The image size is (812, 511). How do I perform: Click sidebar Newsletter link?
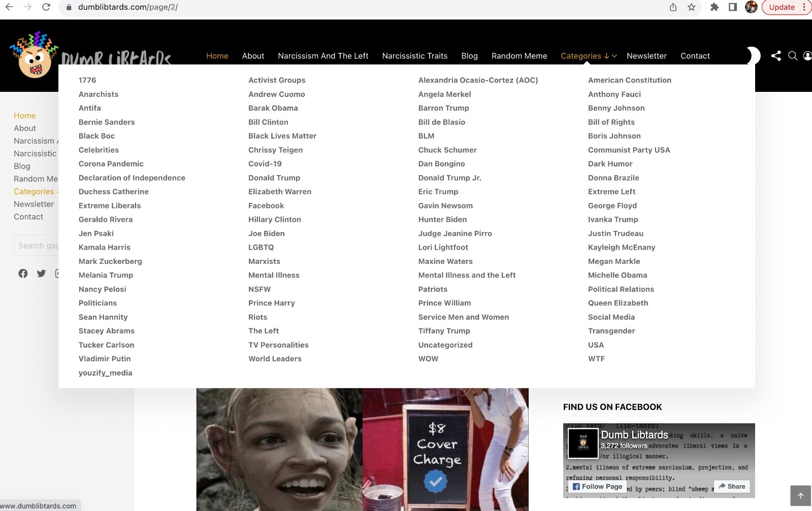[x=34, y=204]
